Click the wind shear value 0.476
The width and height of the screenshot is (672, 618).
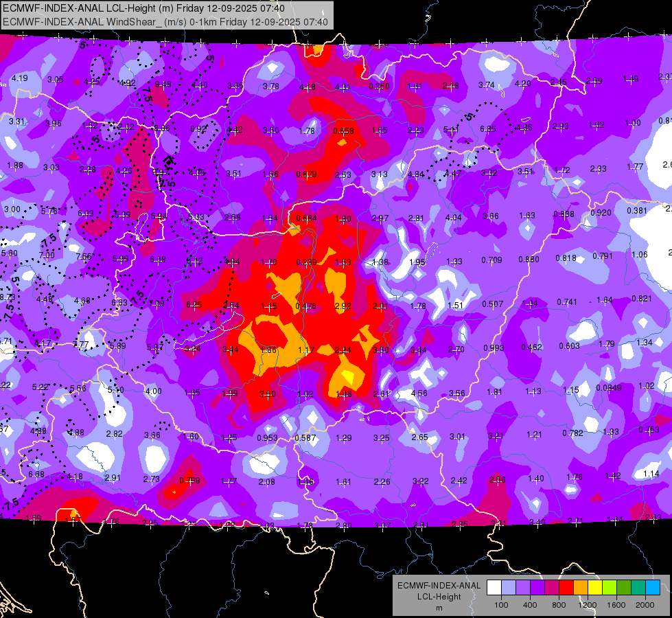pos(306,306)
